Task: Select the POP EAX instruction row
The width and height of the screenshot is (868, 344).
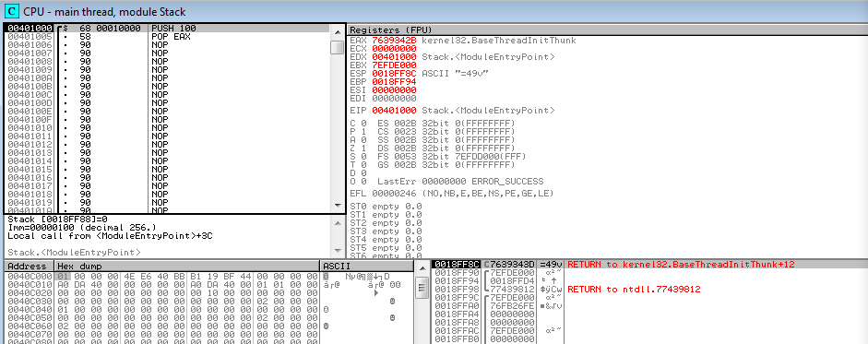Action: [x=167, y=37]
